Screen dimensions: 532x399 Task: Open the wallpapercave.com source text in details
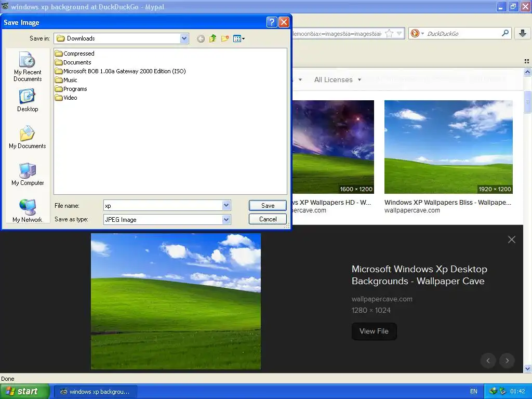click(382, 299)
